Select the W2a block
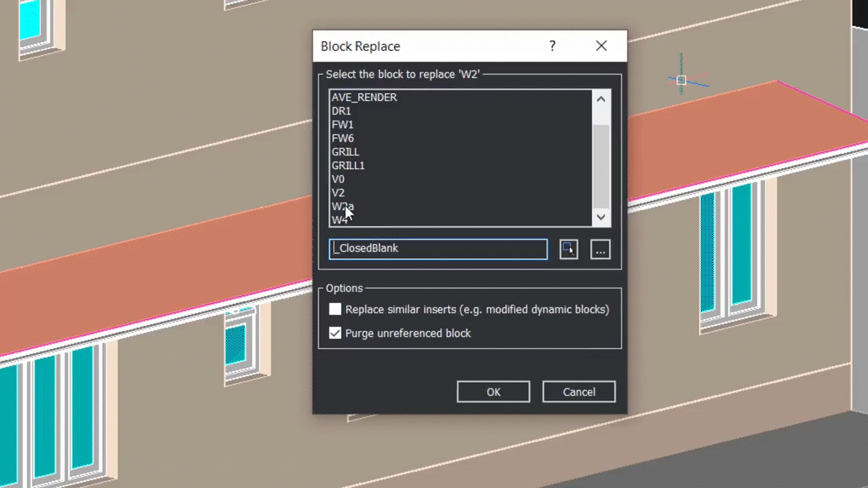 pos(342,206)
